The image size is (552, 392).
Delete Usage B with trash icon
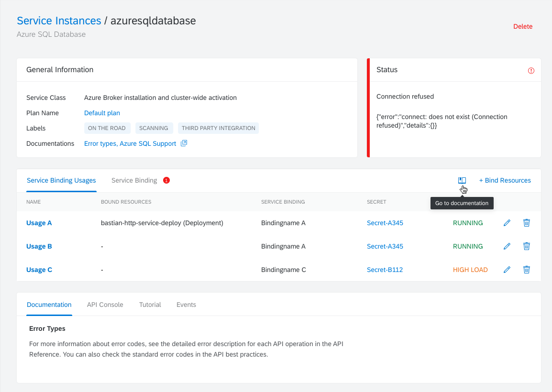tap(527, 246)
